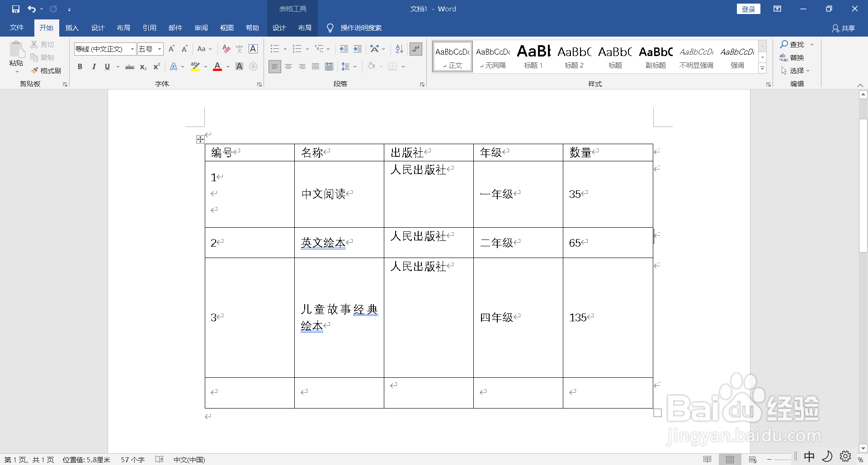The height and width of the screenshot is (465, 868).
Task: Toggle the bulleted list
Action: tap(275, 49)
